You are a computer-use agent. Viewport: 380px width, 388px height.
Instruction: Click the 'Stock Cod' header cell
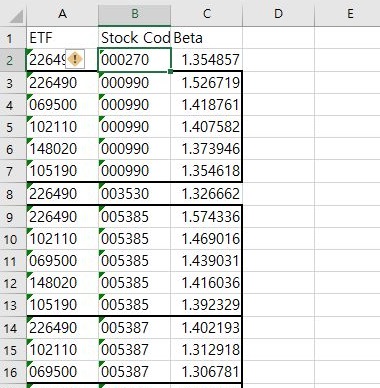134,38
